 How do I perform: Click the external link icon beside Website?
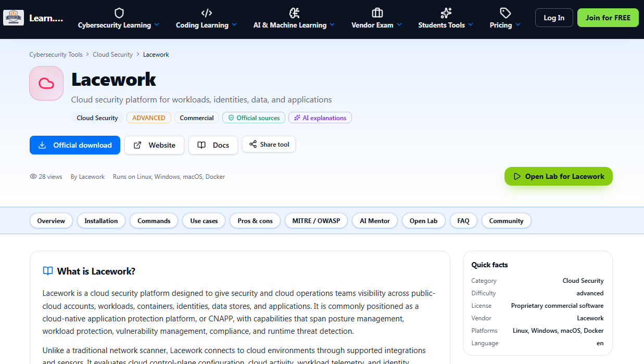click(137, 145)
